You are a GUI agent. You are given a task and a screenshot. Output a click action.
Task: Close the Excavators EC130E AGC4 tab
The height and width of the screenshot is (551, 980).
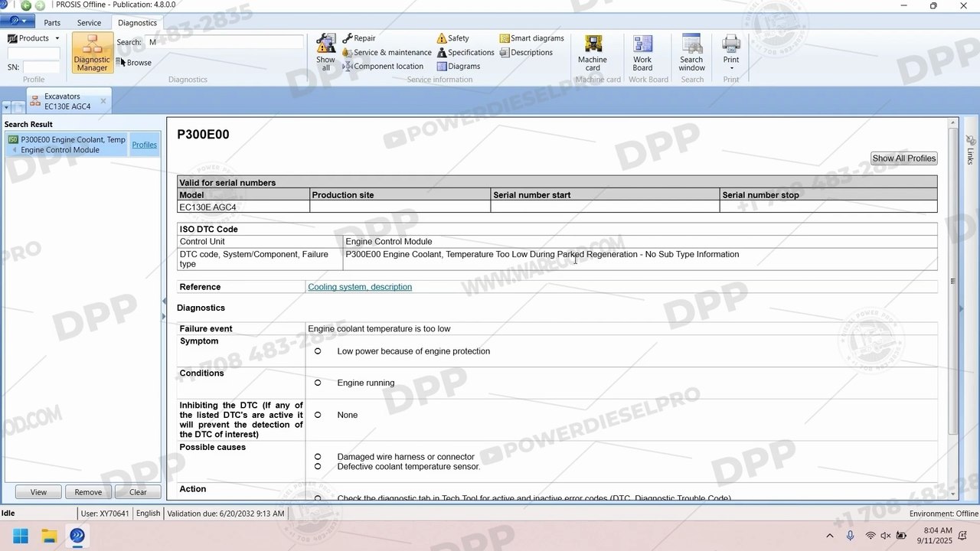[103, 100]
